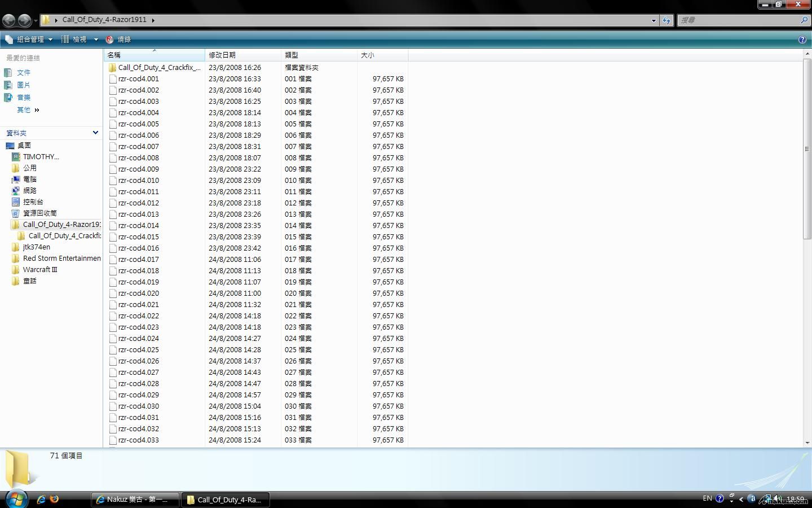The width and height of the screenshot is (812, 508).
Task: Open the 組合管理 organize menu
Action: [x=29, y=40]
